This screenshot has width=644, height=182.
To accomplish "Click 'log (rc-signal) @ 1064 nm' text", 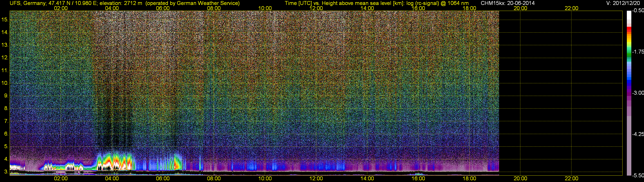I will click(x=437, y=3).
